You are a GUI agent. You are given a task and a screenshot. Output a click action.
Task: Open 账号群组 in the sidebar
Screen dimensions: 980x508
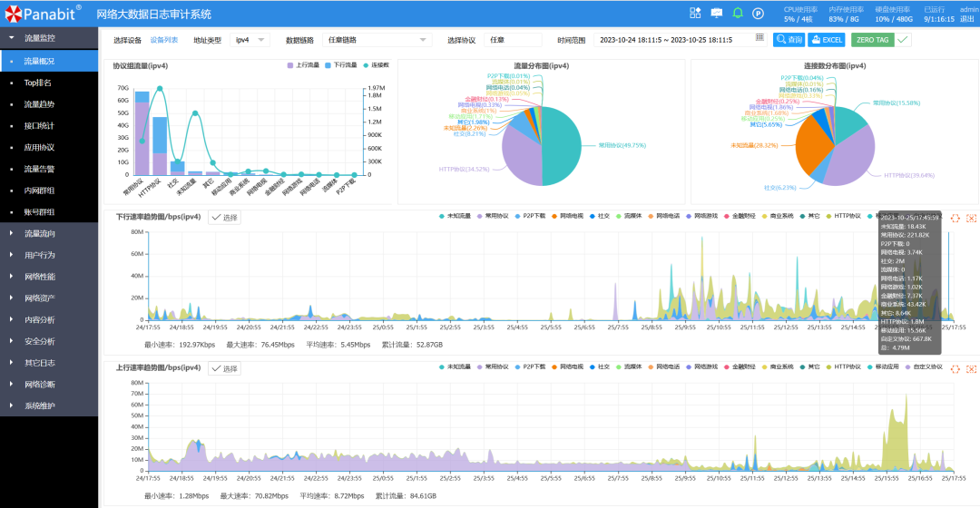tap(49, 212)
